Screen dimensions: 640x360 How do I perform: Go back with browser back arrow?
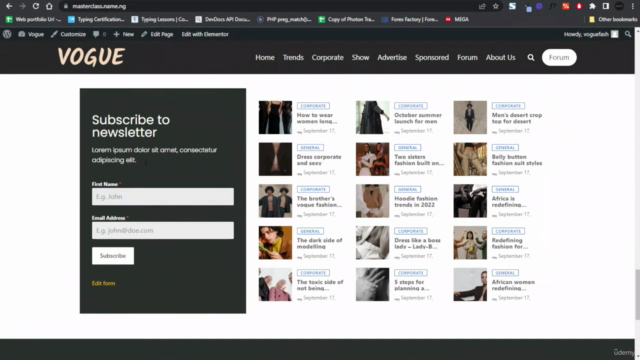click(9, 6)
